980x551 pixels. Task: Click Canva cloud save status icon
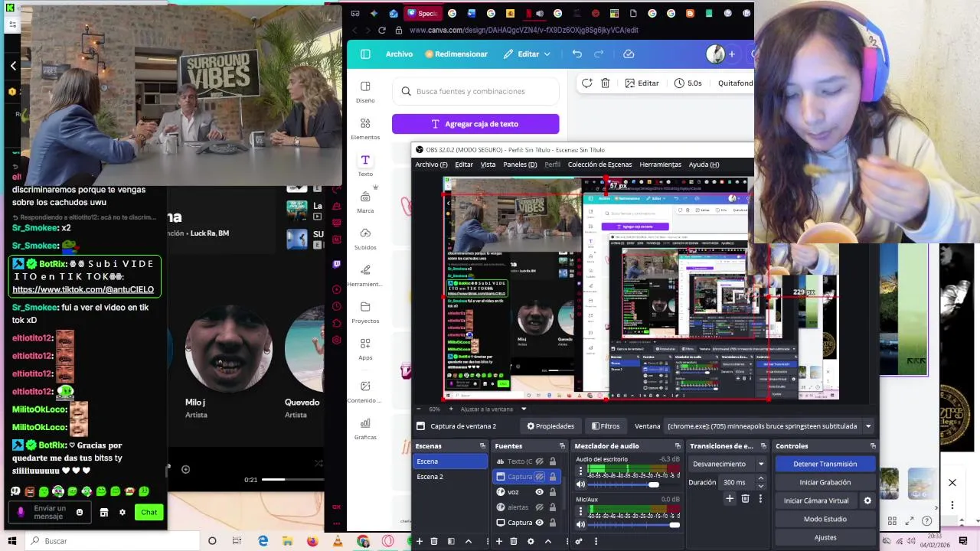[x=629, y=54]
